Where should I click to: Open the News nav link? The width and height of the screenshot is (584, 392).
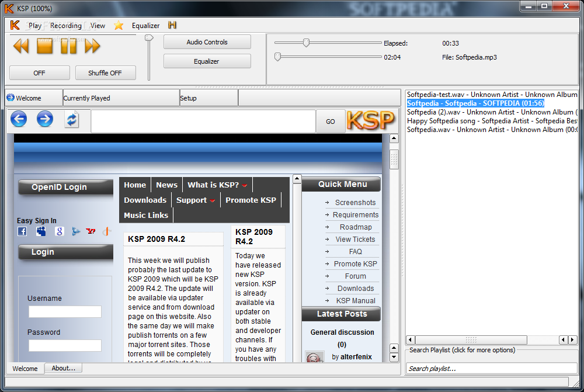pos(167,185)
